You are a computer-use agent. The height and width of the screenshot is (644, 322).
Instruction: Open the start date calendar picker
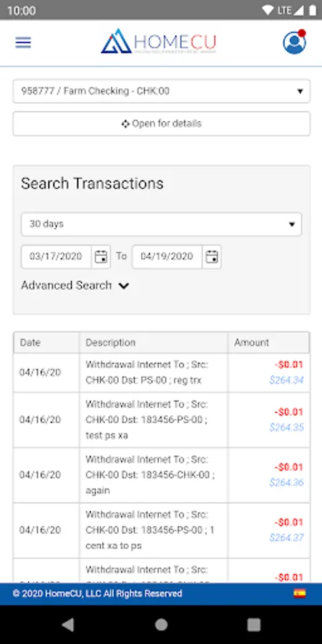pyautogui.click(x=101, y=257)
